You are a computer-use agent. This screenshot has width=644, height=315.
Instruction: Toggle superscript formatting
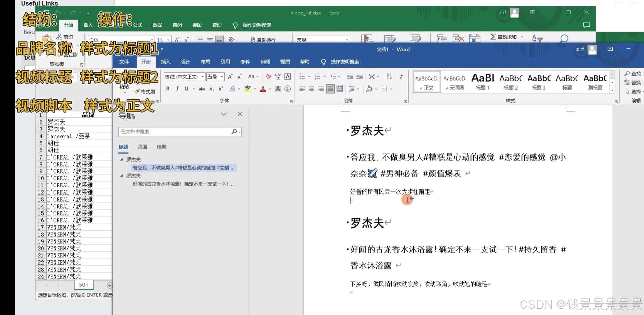click(221, 89)
